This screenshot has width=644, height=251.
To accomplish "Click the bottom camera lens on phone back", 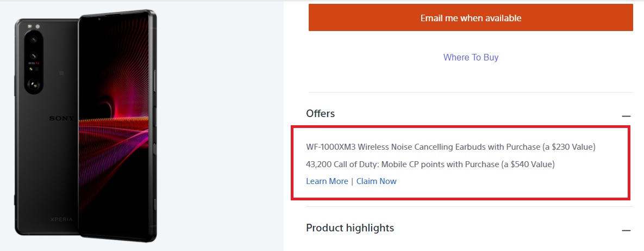I will pyautogui.click(x=34, y=84).
